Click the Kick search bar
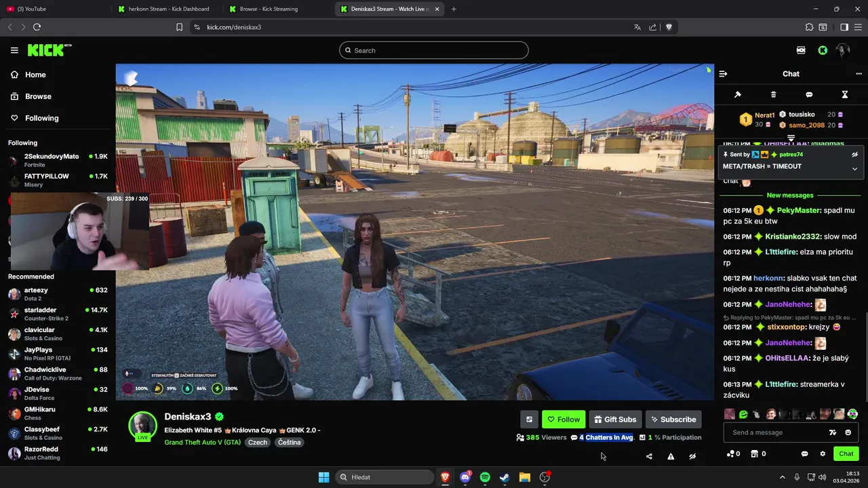This screenshot has height=488, width=868. (x=434, y=50)
